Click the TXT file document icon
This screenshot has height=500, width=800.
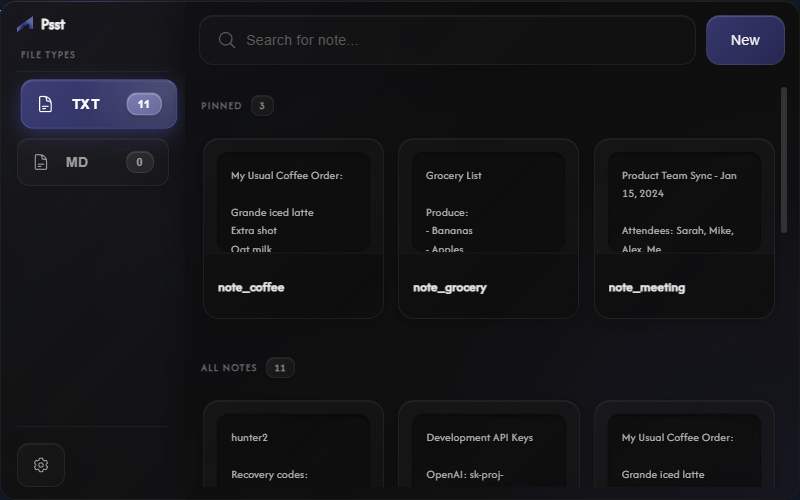[45, 104]
